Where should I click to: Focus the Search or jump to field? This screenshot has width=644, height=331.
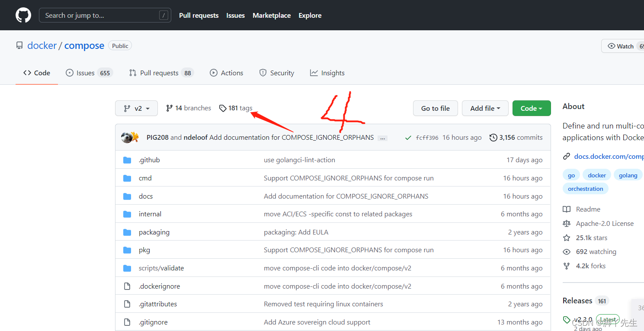tap(105, 15)
